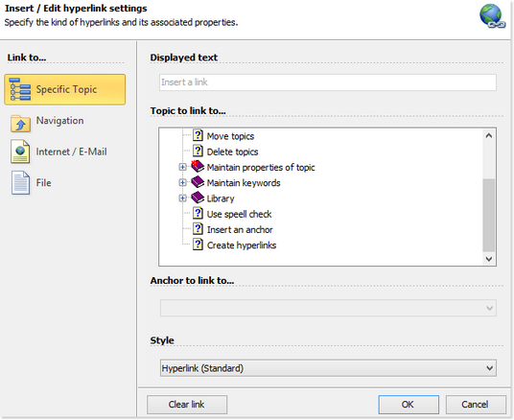Open the Anchor to link to dropdown

(x=328, y=308)
